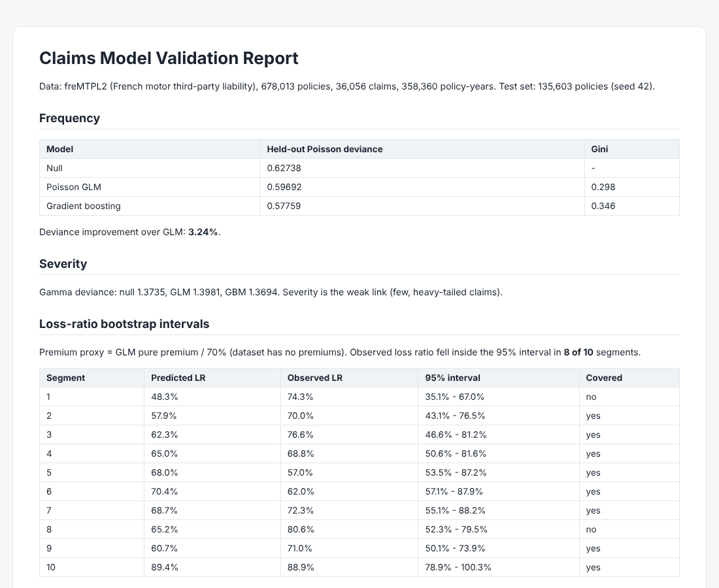Select the Gradient boosting row label
The width and height of the screenshot is (719, 588).
tap(84, 206)
